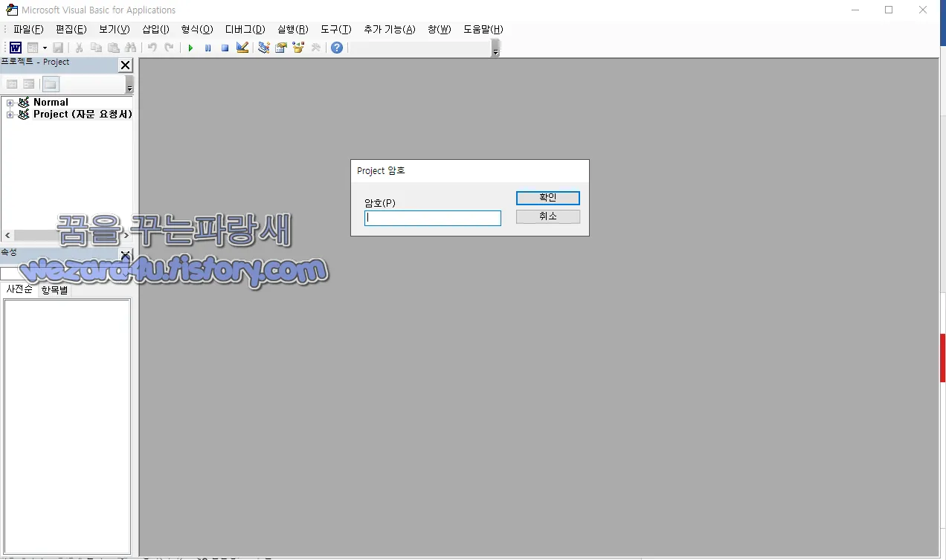This screenshot has width=946, height=560.
Task: Click the Redo arrow icon
Action: click(x=170, y=48)
